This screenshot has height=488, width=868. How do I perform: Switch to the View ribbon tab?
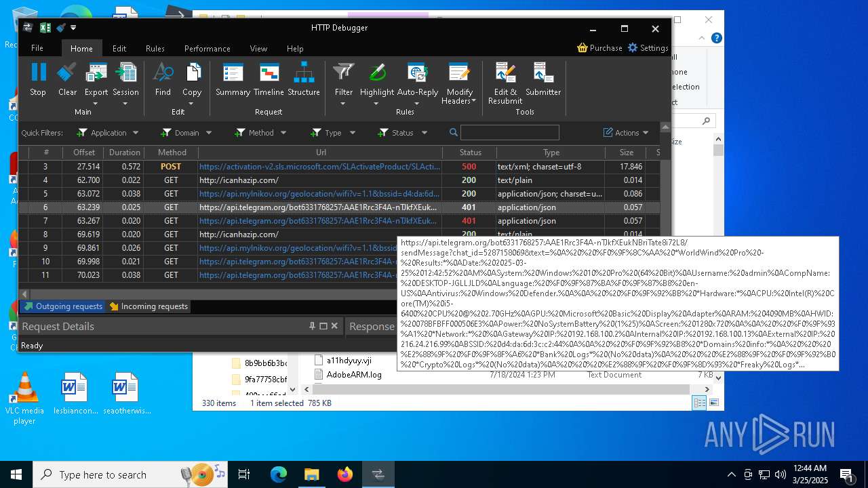258,48
